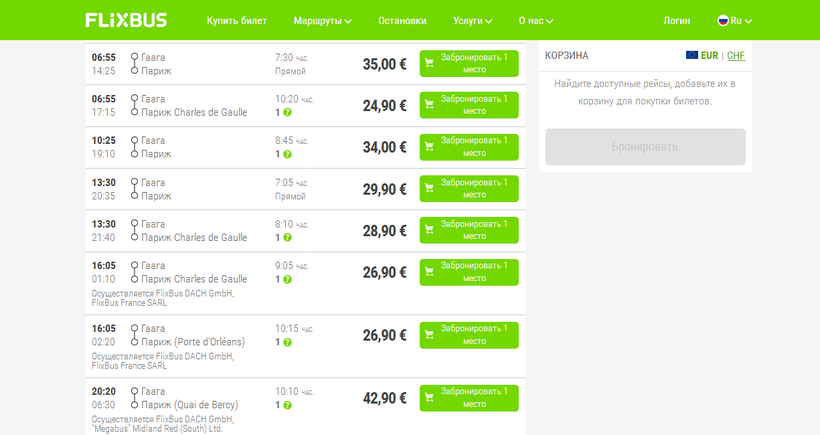Click cart icon on the 35,00 € booking button

click(430, 64)
